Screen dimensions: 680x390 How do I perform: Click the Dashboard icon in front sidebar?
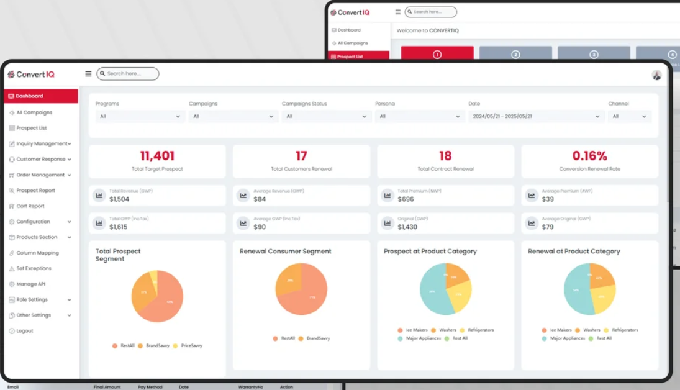[x=11, y=96]
